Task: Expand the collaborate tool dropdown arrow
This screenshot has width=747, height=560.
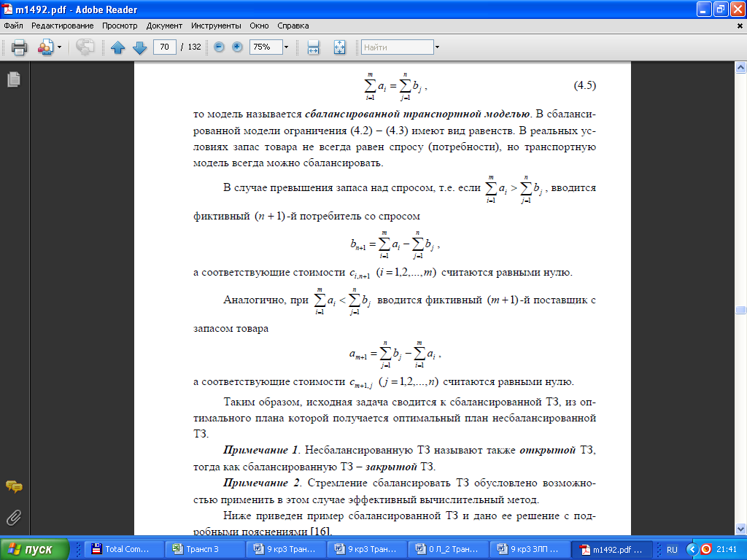Action: click(x=60, y=47)
